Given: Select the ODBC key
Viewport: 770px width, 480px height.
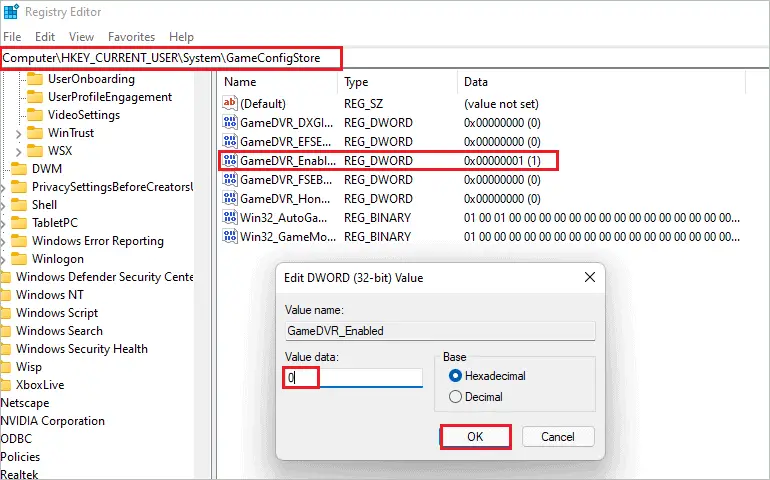Looking at the screenshot, I should (x=16, y=439).
